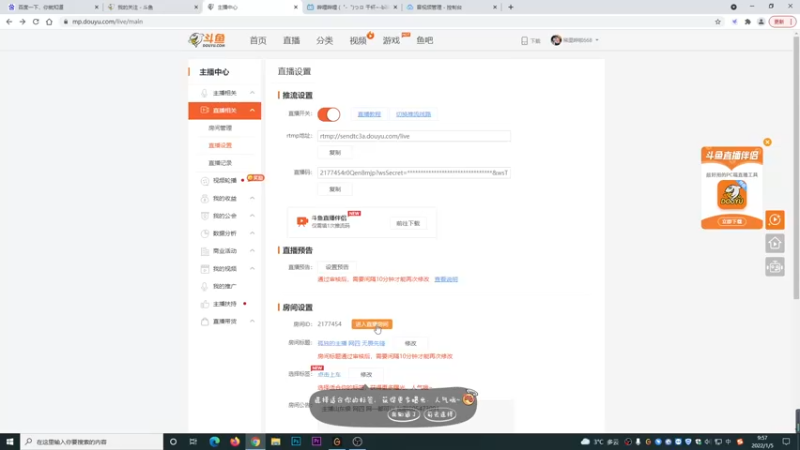This screenshot has height=450, width=800.
Task: Expand the 我的公会 sidebar section
Action: point(252,216)
